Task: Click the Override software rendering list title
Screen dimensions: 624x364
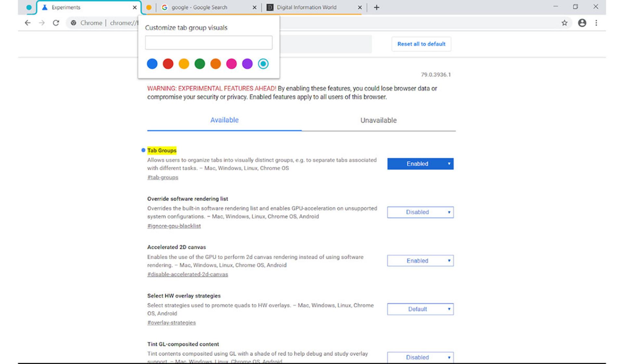Action: pos(188,199)
